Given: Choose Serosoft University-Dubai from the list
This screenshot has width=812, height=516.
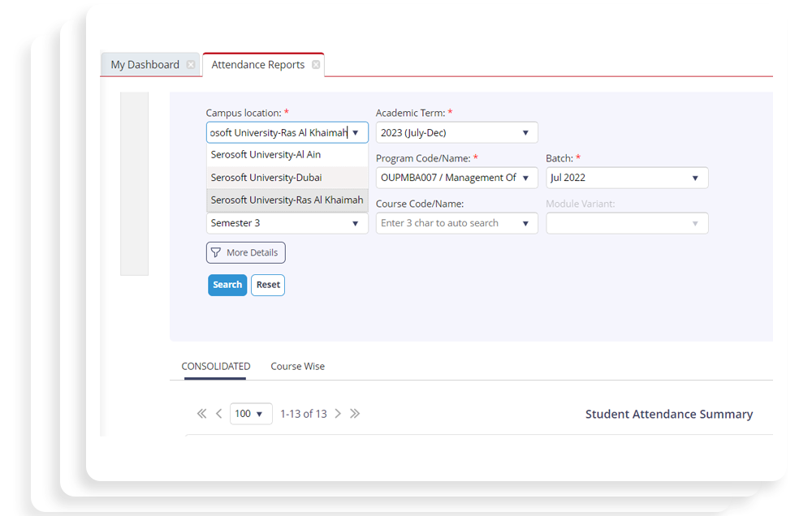Looking at the screenshot, I should pos(266,177).
